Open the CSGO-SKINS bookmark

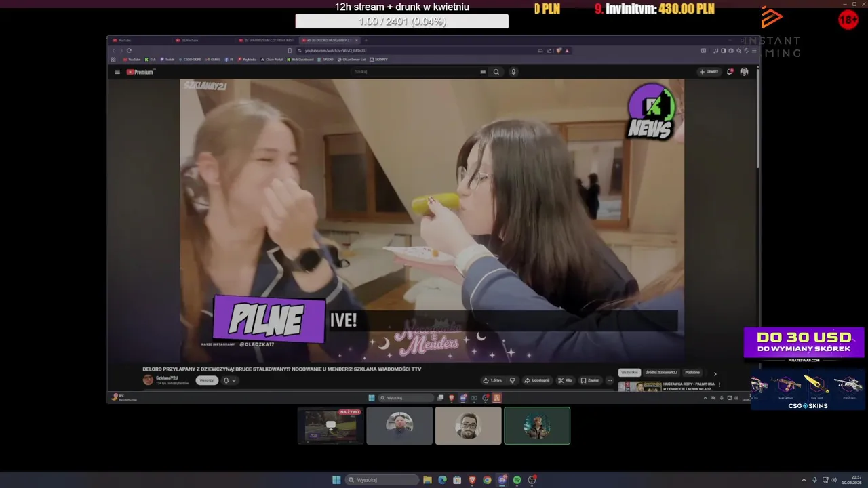point(191,60)
